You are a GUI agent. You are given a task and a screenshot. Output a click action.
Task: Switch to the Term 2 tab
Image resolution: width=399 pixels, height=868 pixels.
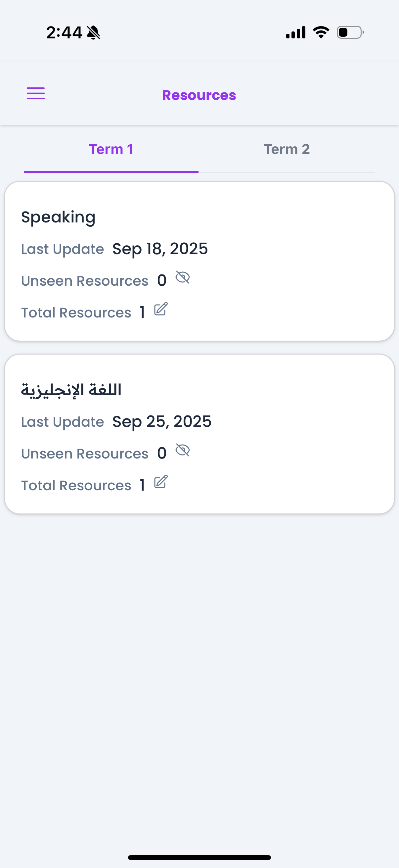tap(287, 149)
